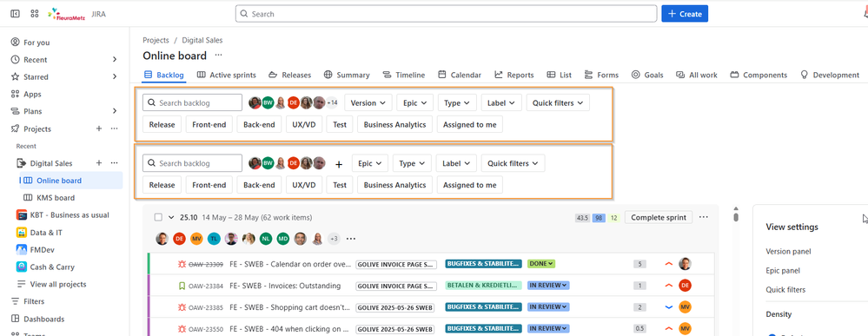Click the FleuraMetz logo

66,15
